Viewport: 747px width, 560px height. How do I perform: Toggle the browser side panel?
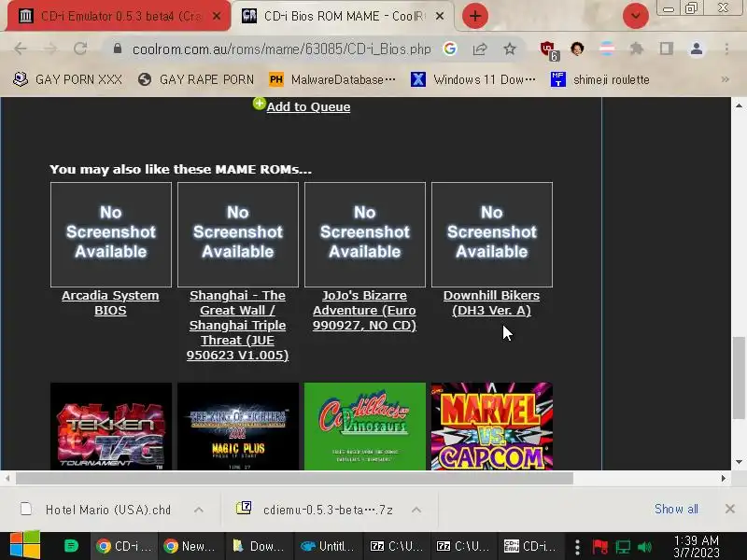coord(667,49)
